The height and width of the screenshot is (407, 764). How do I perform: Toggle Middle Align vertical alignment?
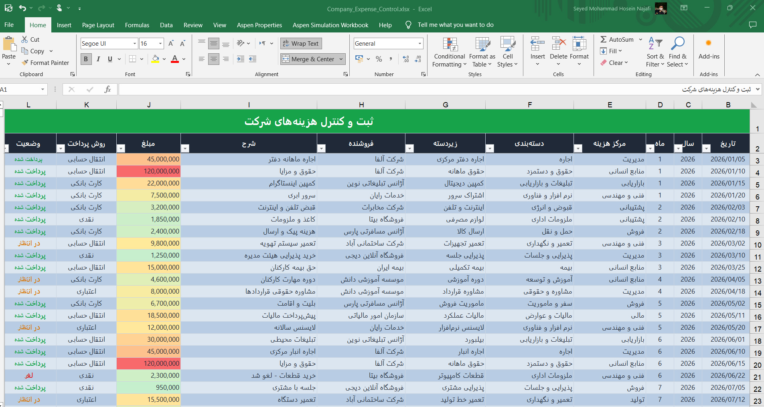pyautogui.click(x=213, y=43)
